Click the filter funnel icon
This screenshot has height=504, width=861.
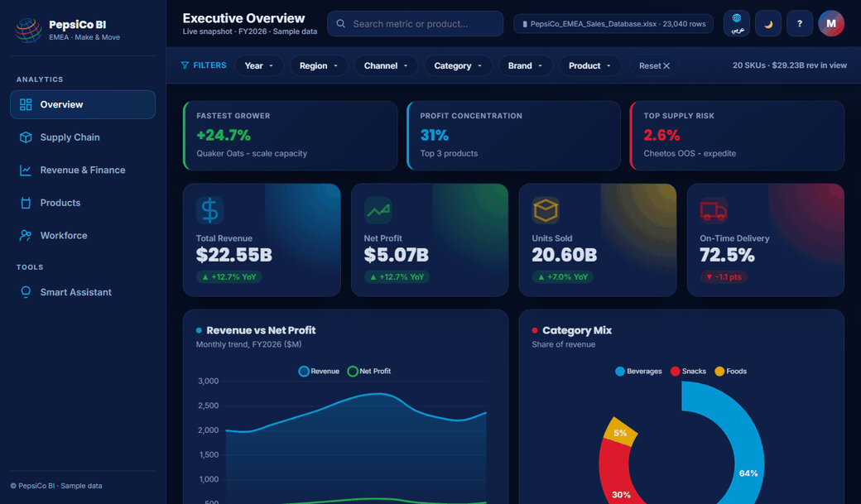pyautogui.click(x=185, y=65)
